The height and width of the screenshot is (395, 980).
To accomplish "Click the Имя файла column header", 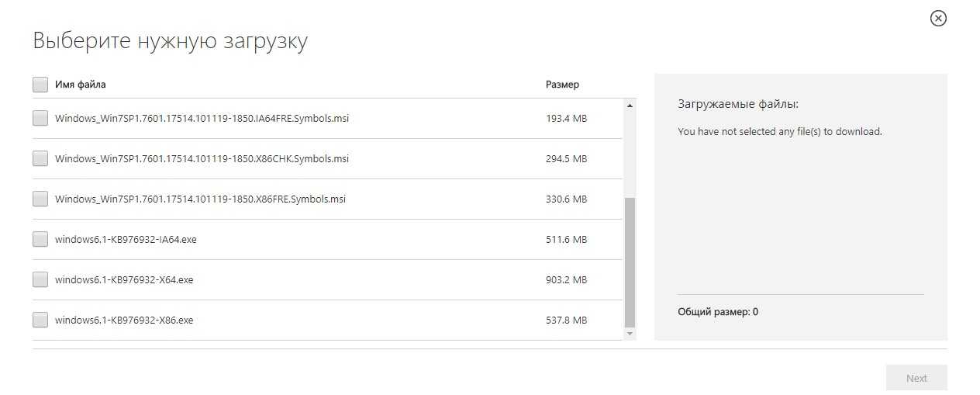I will pyautogui.click(x=81, y=85).
